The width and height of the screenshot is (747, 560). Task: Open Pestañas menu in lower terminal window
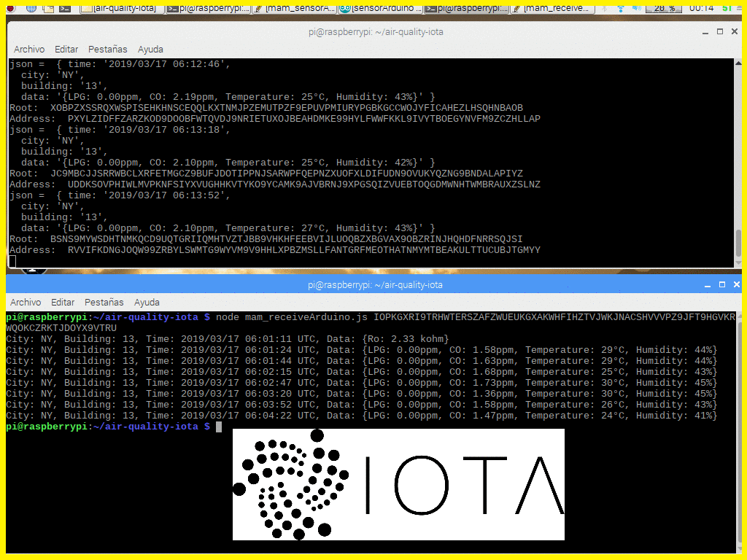104,302
